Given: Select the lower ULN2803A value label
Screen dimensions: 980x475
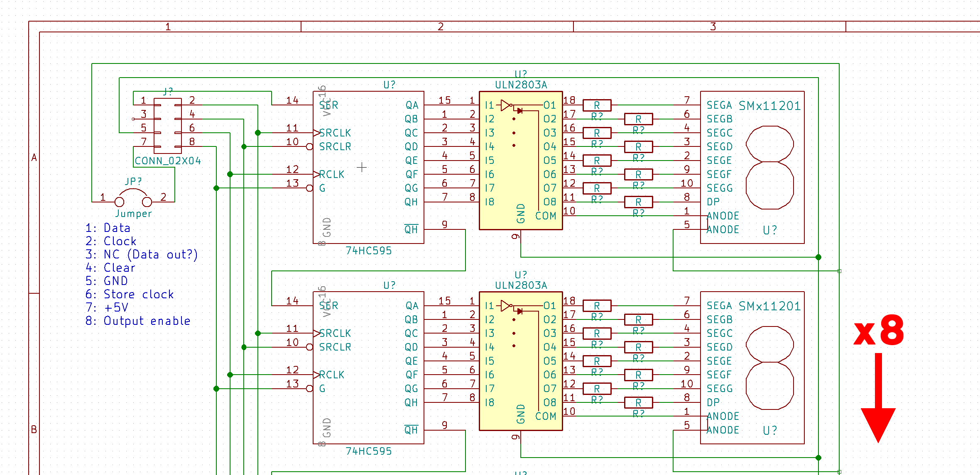Looking at the screenshot, I should pyautogui.click(x=521, y=285).
